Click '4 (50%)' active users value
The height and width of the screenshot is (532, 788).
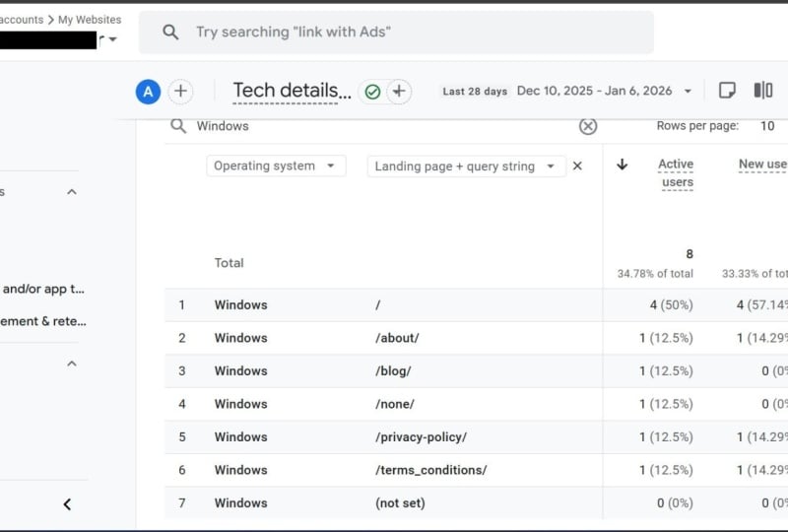point(672,304)
